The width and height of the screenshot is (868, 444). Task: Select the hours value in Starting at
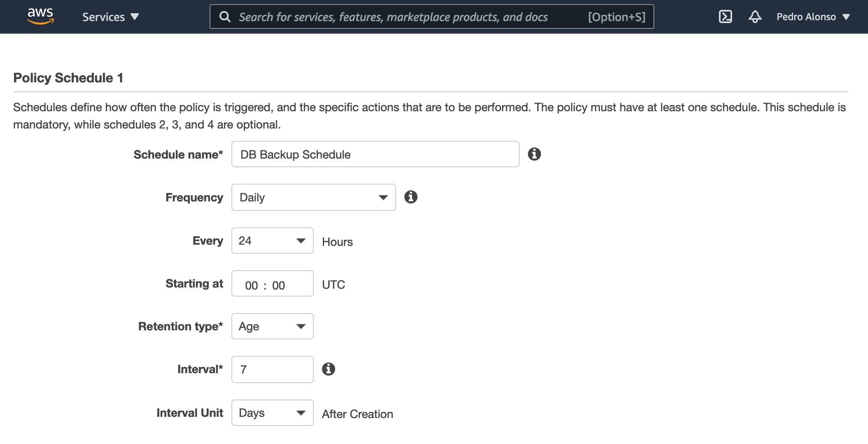pyautogui.click(x=251, y=285)
